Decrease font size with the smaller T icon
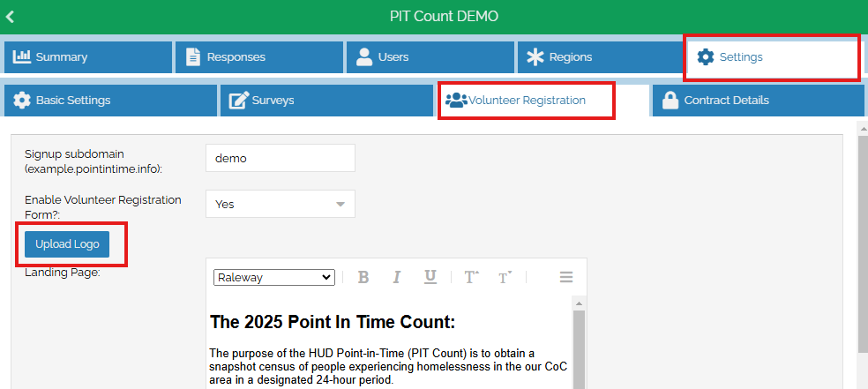This screenshot has width=868, height=389. (x=505, y=277)
